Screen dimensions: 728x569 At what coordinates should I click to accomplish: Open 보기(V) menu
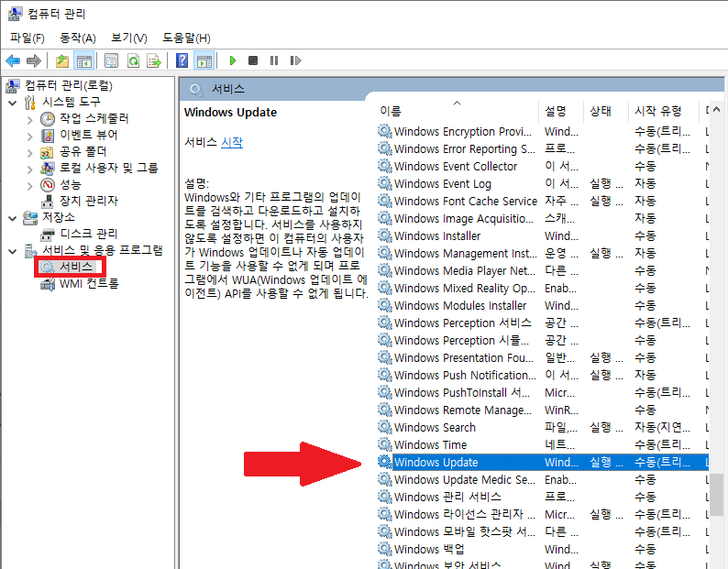129,38
